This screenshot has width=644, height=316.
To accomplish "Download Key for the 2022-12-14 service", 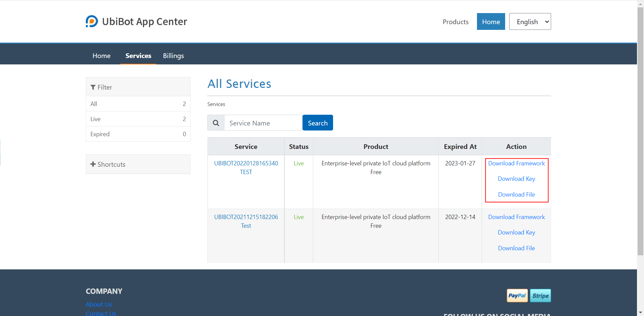I will pyautogui.click(x=517, y=232).
